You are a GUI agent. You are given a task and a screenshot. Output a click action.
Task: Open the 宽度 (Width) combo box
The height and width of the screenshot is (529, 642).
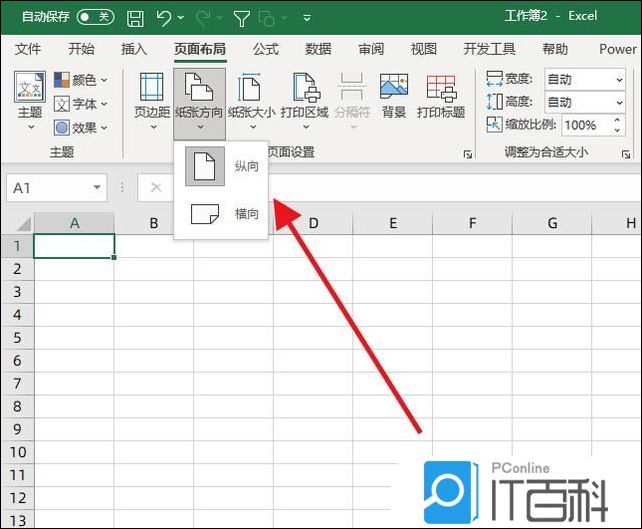point(585,79)
